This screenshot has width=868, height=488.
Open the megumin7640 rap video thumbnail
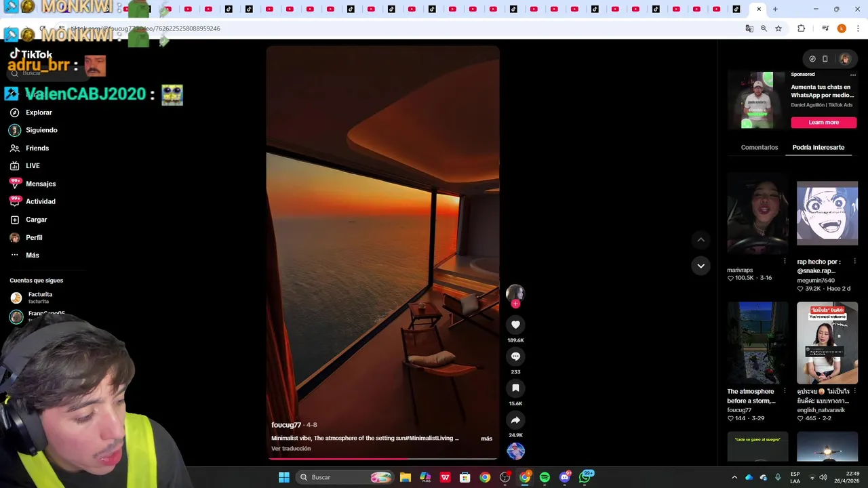(827, 213)
